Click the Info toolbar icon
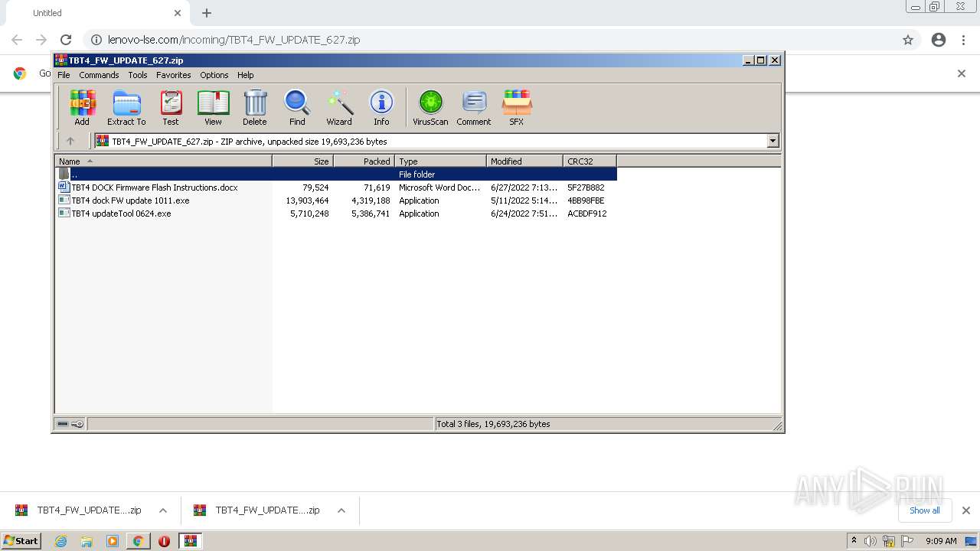 (x=381, y=107)
